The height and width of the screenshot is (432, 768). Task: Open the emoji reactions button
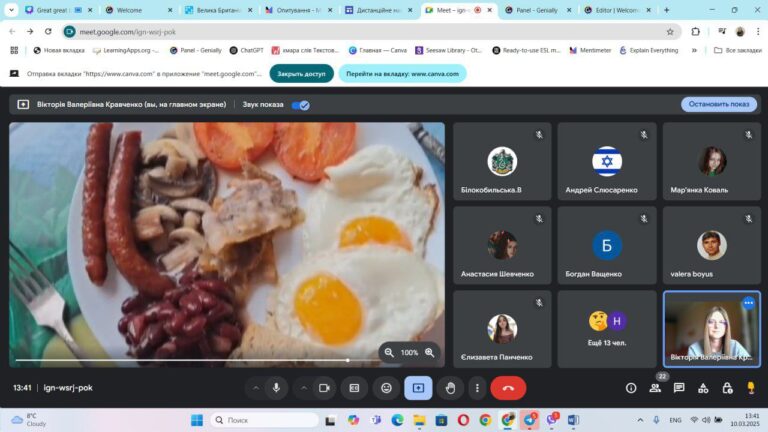coord(386,388)
